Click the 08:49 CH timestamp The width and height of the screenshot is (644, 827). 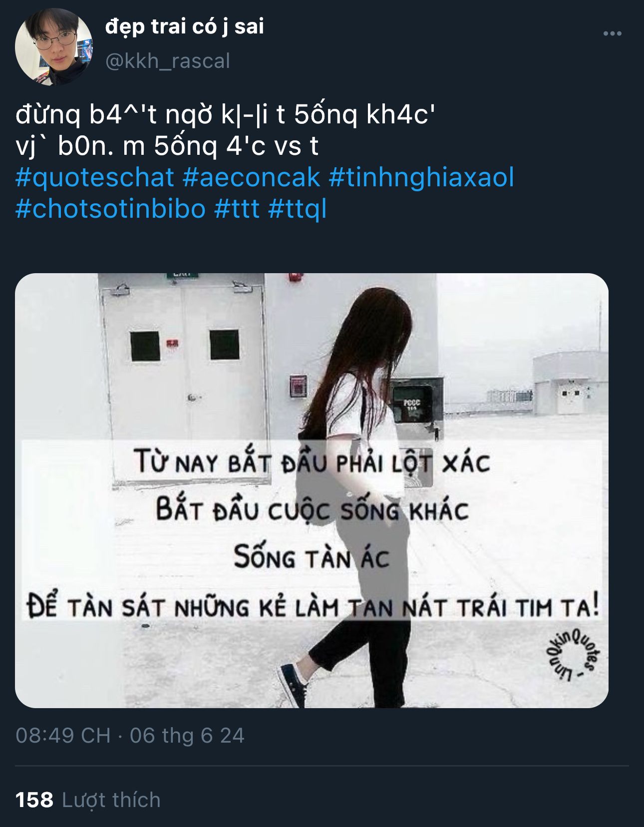tap(63, 736)
